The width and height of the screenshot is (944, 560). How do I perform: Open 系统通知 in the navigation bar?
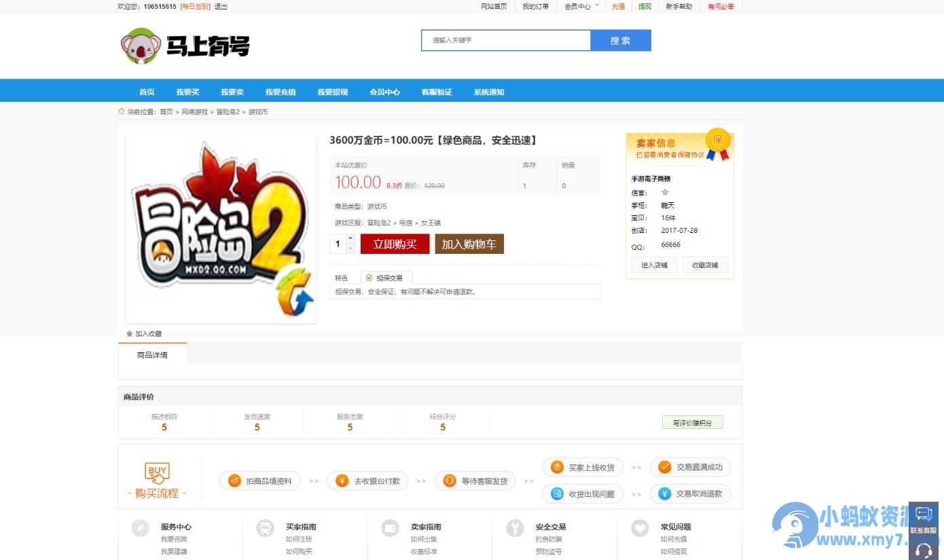(x=489, y=92)
